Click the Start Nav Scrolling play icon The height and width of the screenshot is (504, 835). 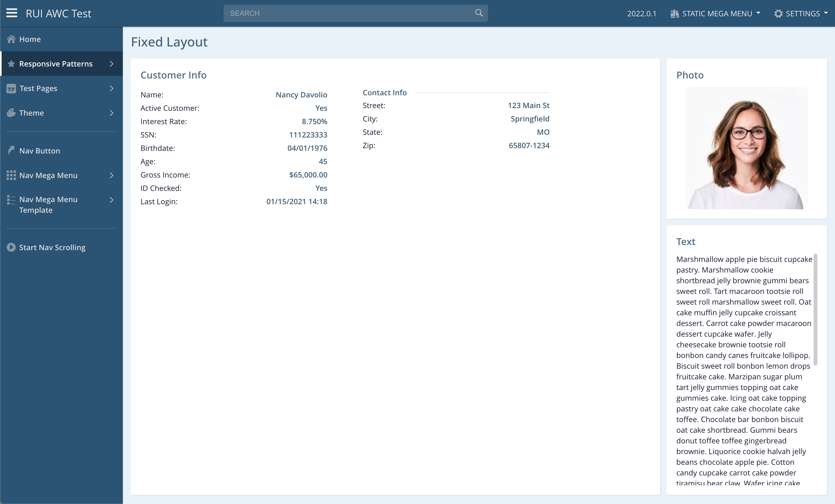point(11,247)
